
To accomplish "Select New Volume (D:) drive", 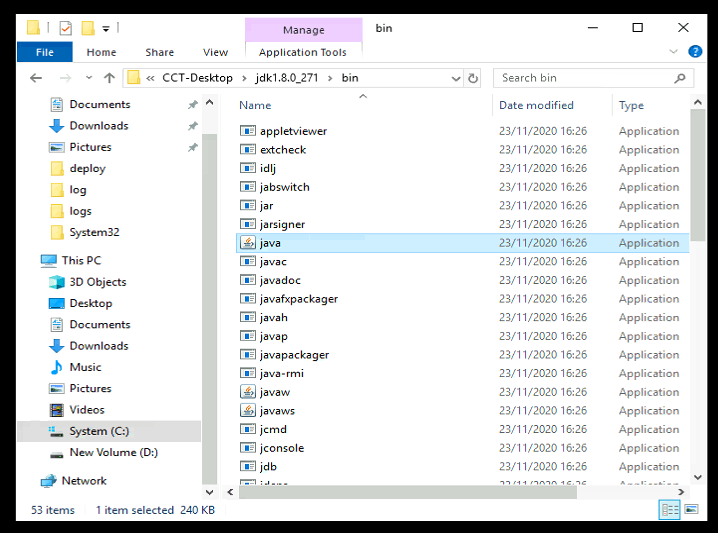I will pos(114,452).
